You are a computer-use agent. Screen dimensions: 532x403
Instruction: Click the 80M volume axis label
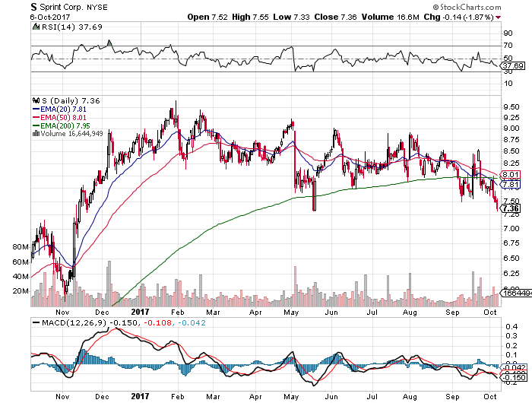21,247
